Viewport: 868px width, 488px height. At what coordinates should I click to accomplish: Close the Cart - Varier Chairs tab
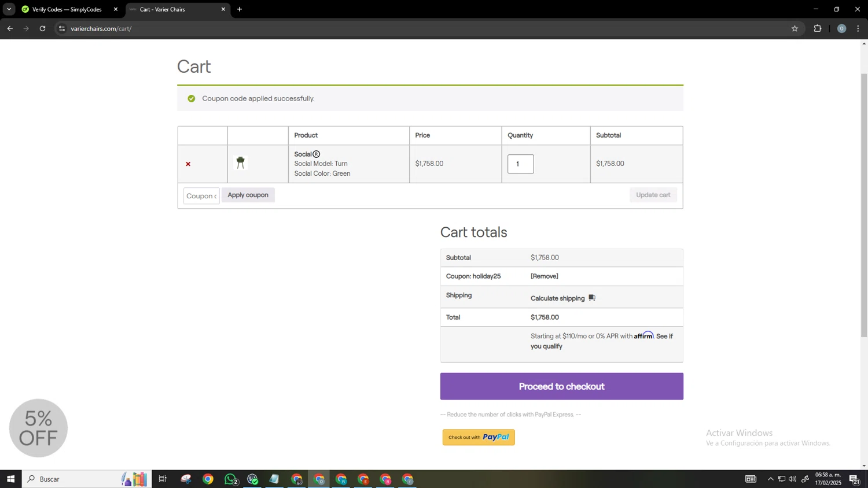[x=223, y=9]
